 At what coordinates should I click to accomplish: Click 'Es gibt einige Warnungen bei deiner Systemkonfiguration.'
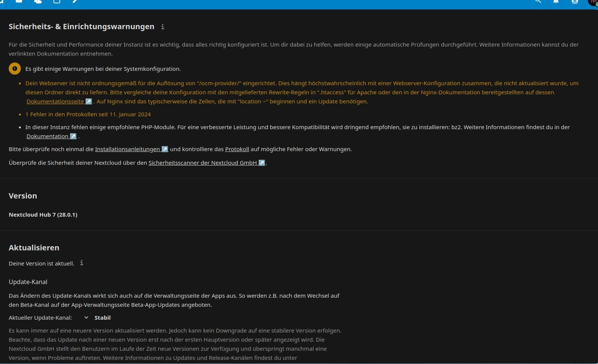click(x=103, y=69)
